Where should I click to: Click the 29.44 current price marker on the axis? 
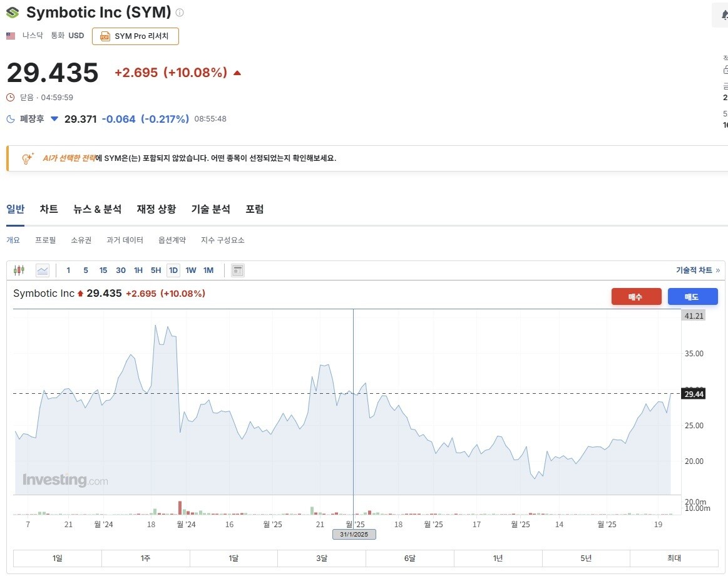(x=694, y=394)
